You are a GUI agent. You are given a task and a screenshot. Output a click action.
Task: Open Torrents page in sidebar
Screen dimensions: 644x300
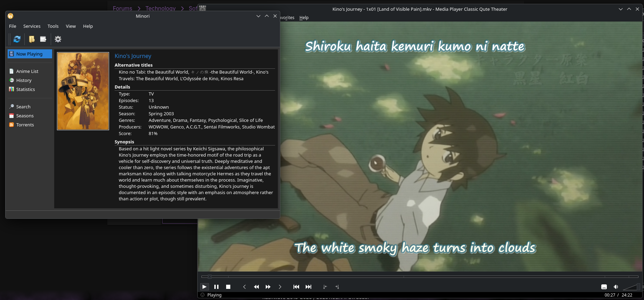pyautogui.click(x=25, y=125)
